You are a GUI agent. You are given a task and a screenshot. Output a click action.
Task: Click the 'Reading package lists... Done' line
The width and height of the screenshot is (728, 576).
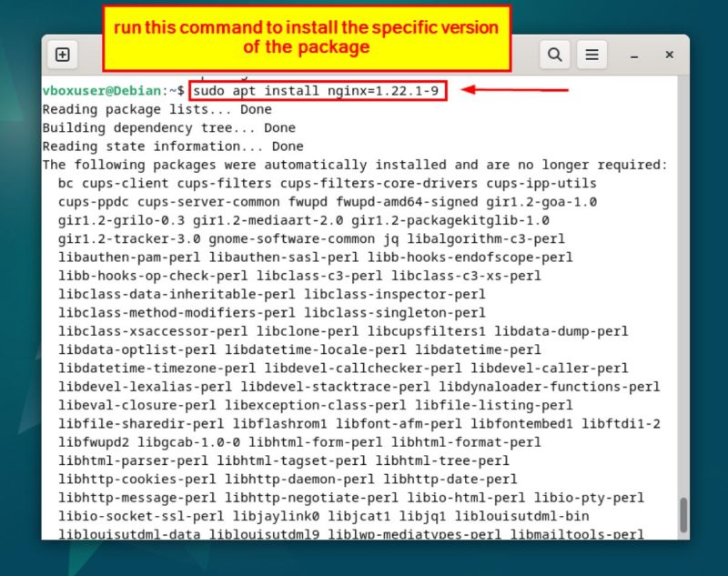155,109
